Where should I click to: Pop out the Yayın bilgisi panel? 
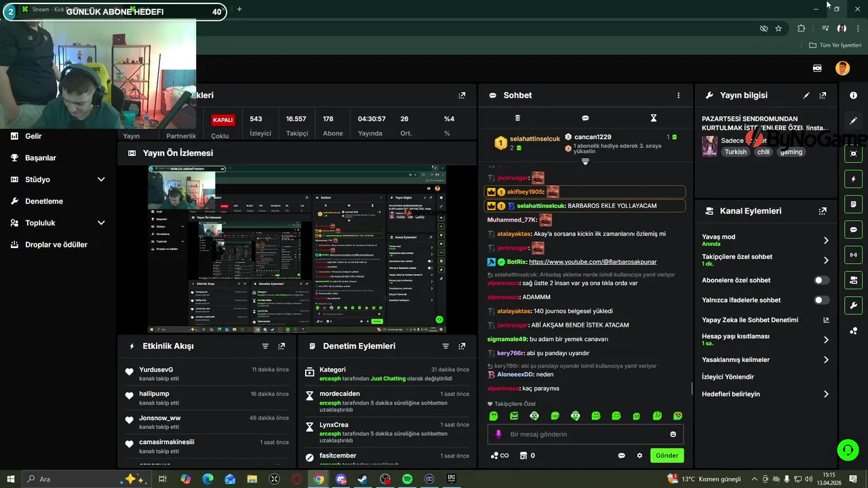[823, 96]
